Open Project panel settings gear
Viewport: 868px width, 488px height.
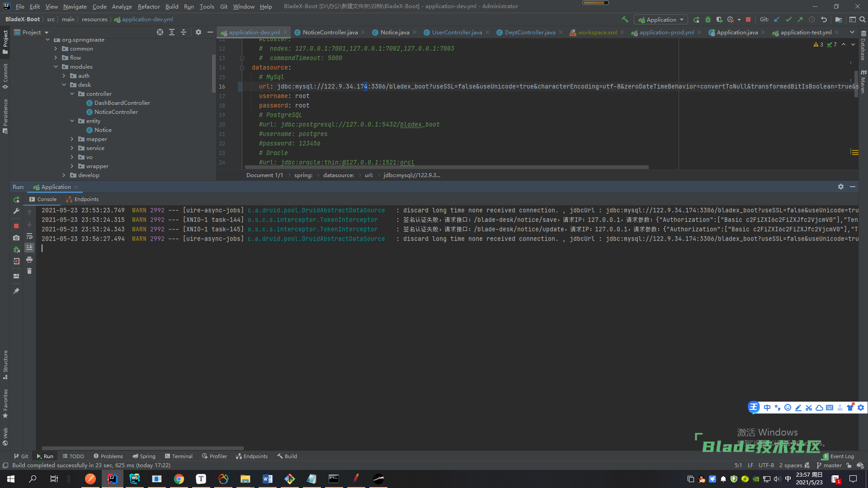click(x=198, y=32)
